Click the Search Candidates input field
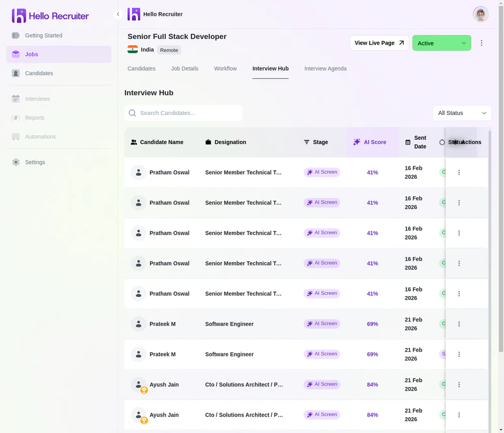504x433 pixels. (183, 113)
